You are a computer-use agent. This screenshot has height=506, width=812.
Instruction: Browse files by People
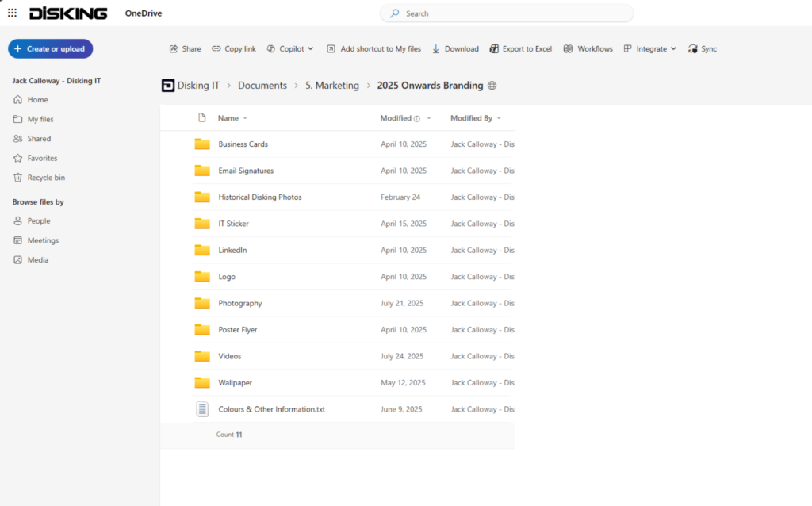pyautogui.click(x=39, y=220)
